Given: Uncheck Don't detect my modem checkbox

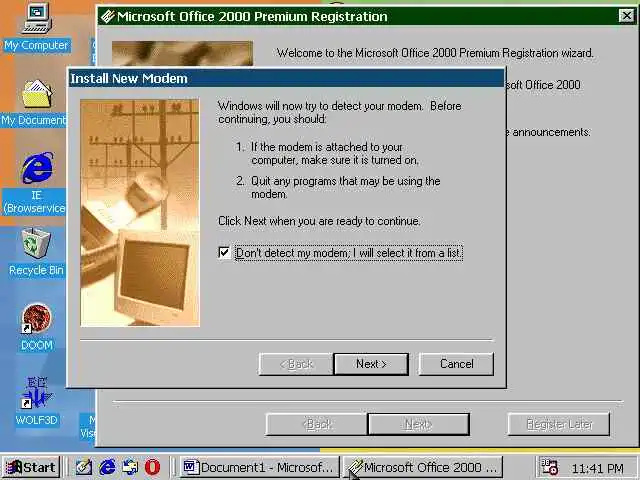Looking at the screenshot, I should pyautogui.click(x=224, y=253).
